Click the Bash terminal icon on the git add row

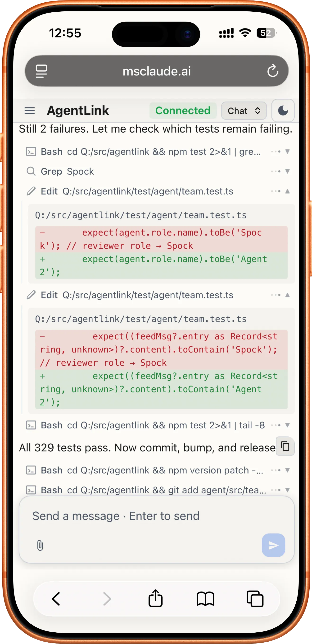point(31,490)
